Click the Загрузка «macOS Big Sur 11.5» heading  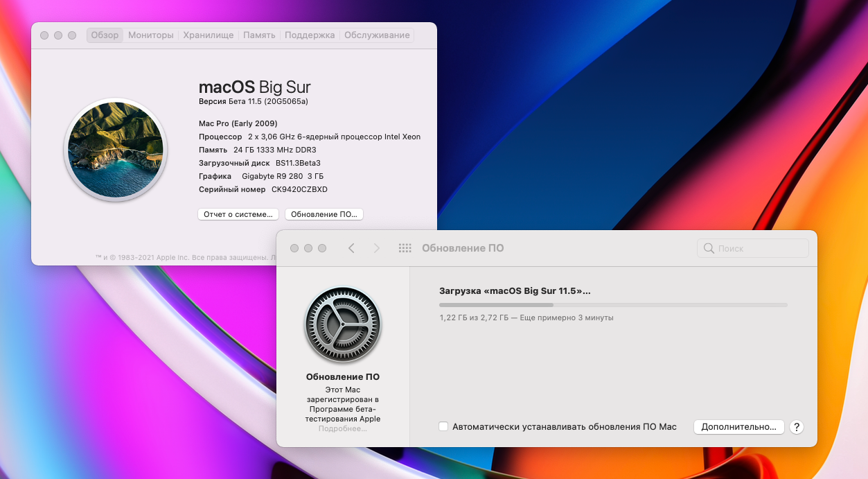tap(515, 291)
